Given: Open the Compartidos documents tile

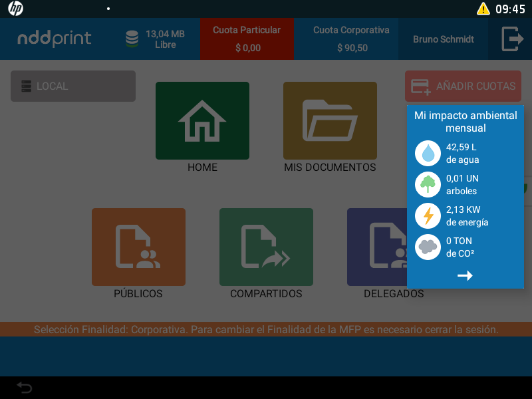Looking at the screenshot, I should (x=266, y=247).
